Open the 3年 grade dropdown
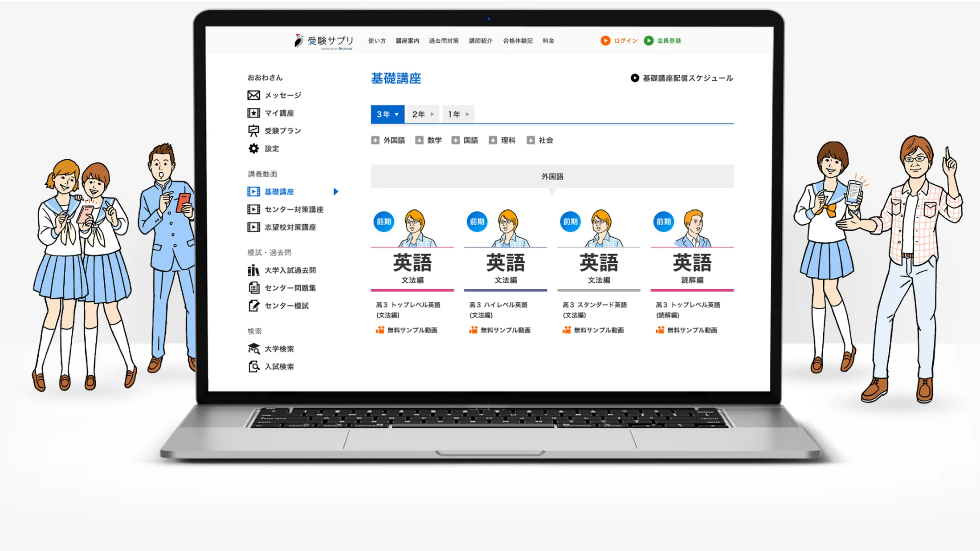The width and height of the screenshot is (980, 551). [x=386, y=114]
